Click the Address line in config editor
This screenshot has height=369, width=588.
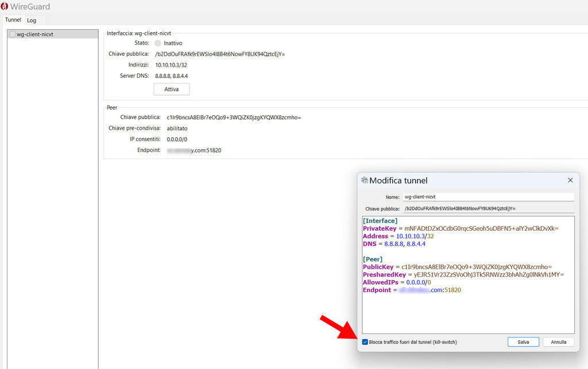point(399,236)
